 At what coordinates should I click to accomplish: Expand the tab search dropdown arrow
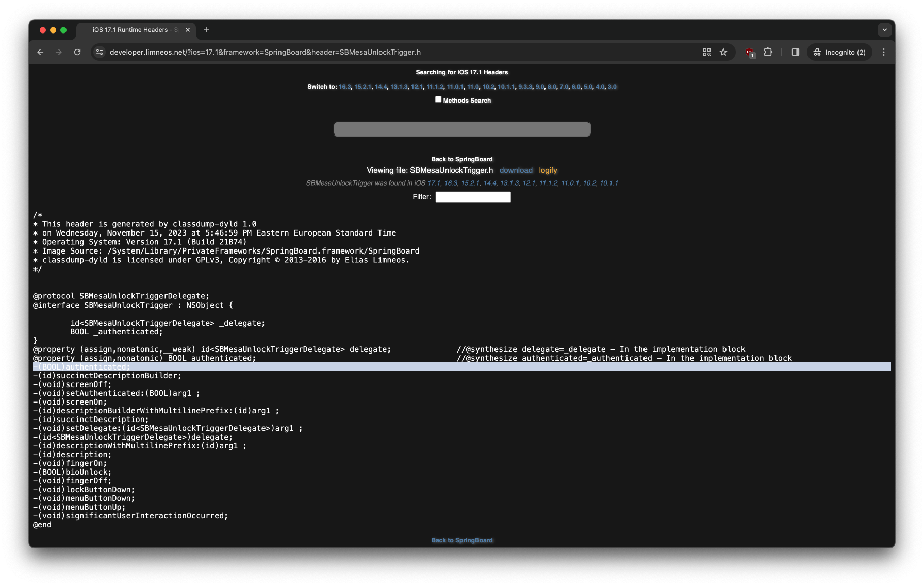pos(885,30)
